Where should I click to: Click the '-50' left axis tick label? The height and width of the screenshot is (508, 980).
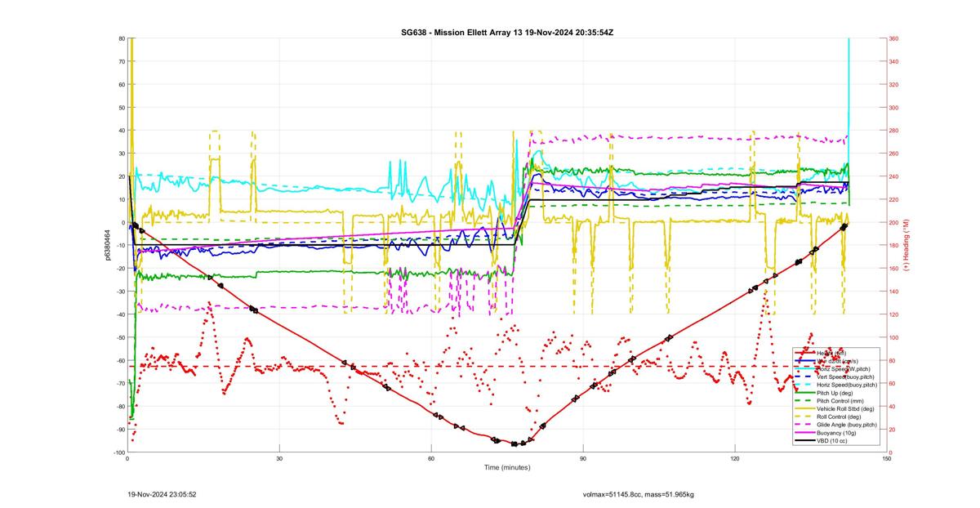tap(119, 337)
